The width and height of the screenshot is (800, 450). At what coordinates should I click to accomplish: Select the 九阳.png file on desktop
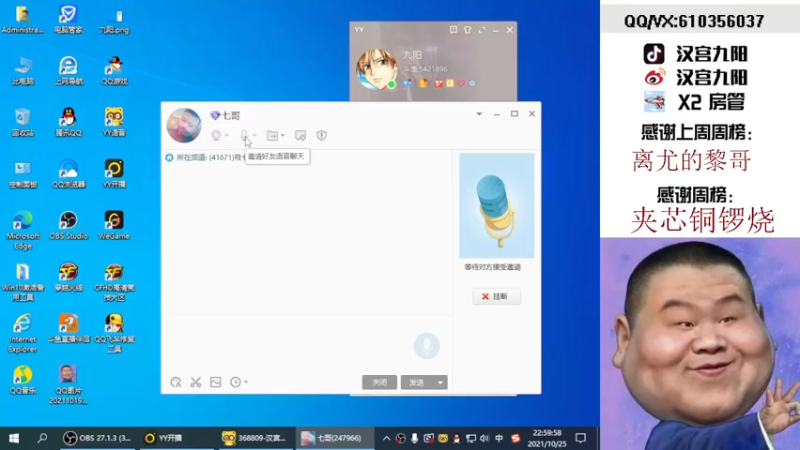pos(114,20)
